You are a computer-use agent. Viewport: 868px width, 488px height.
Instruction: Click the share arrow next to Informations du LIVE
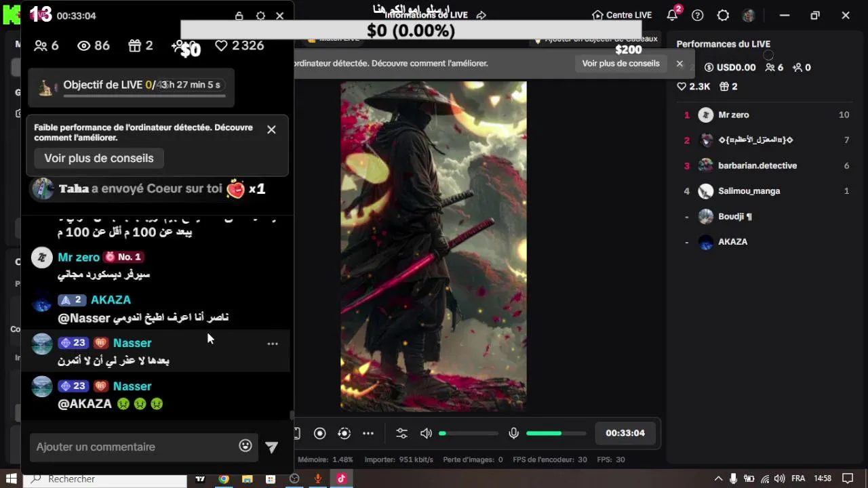(x=481, y=15)
